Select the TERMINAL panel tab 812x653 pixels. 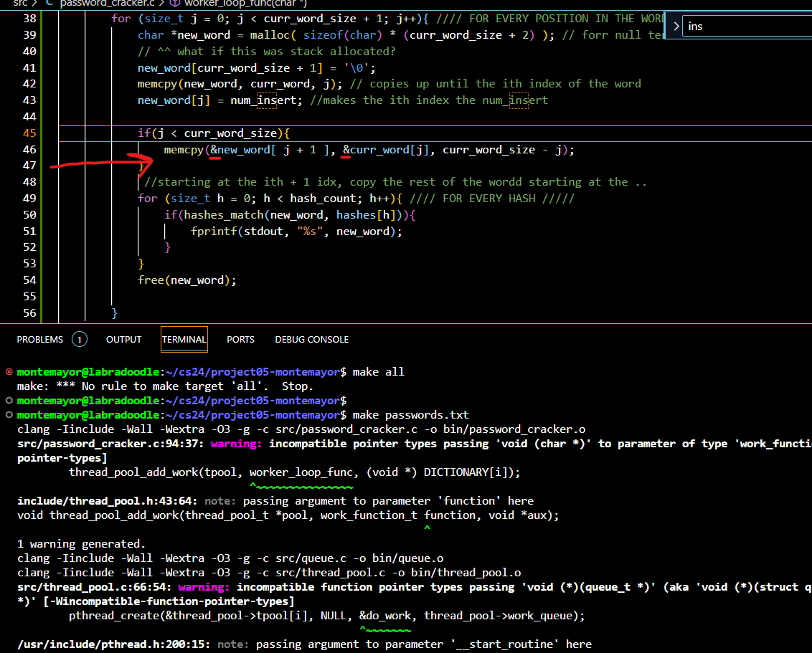(184, 340)
